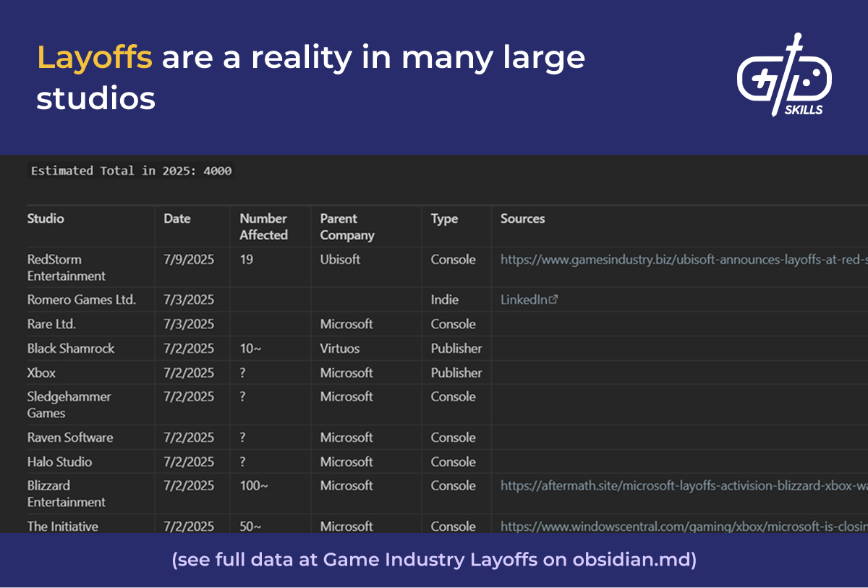Click the yellow Layoffs headline word
This screenshot has height=588, width=868.
pos(95,58)
